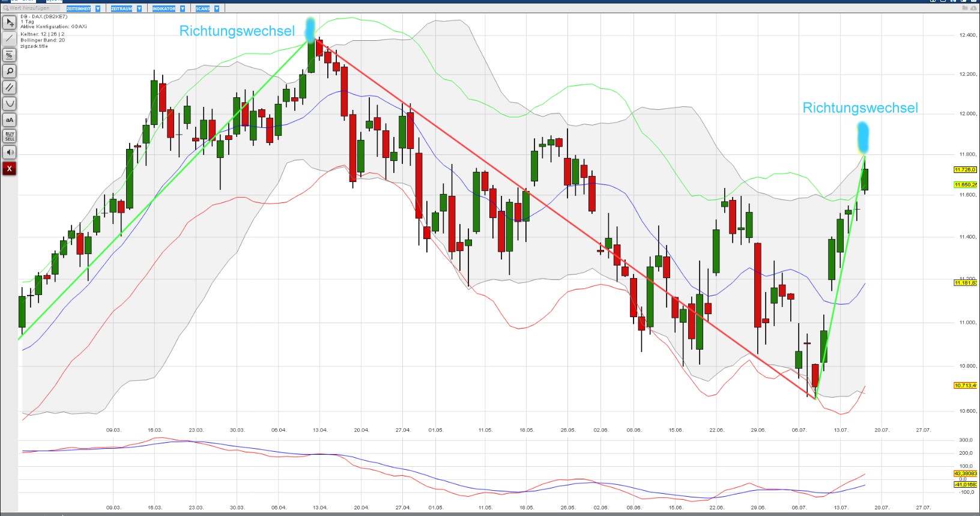Click the cloud upload icon in toolbar
The image size is (980, 516).
[974, 8]
